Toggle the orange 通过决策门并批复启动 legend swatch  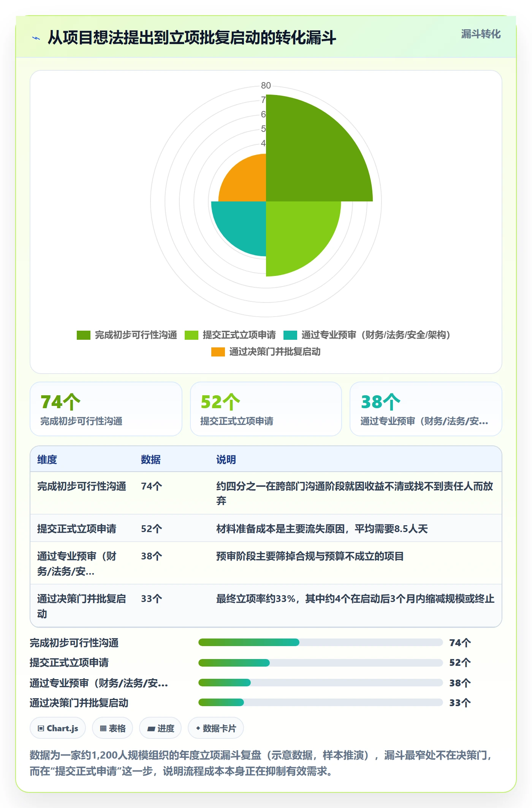pyautogui.click(x=218, y=352)
